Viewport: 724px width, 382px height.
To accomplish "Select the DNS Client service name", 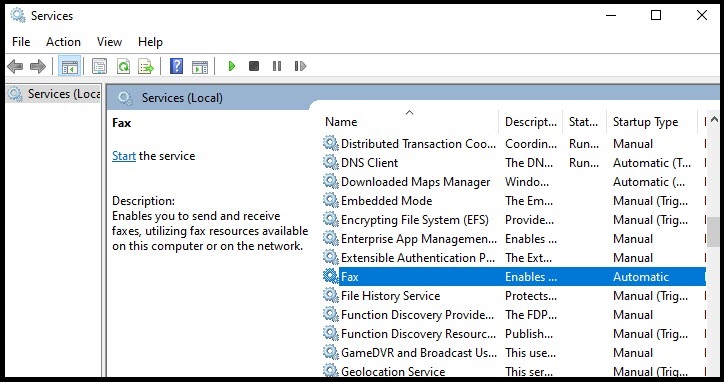I will click(369, 163).
